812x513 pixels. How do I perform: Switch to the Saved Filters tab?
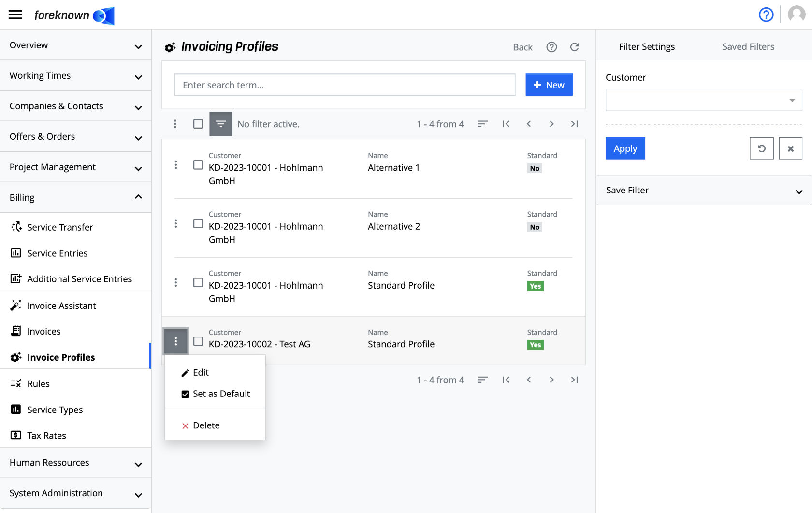[748, 47]
